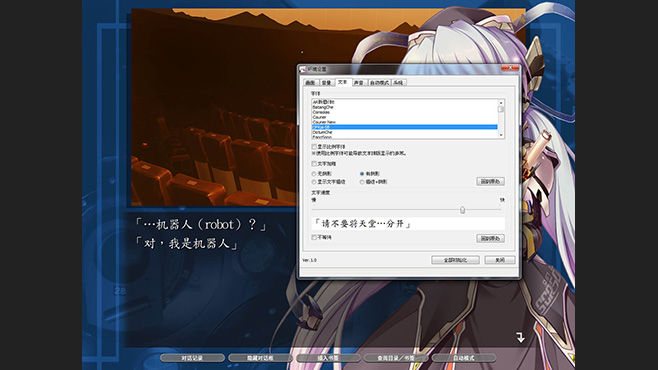Switch to the 音量 settings tab
The width and height of the screenshot is (658, 370).
coord(326,83)
